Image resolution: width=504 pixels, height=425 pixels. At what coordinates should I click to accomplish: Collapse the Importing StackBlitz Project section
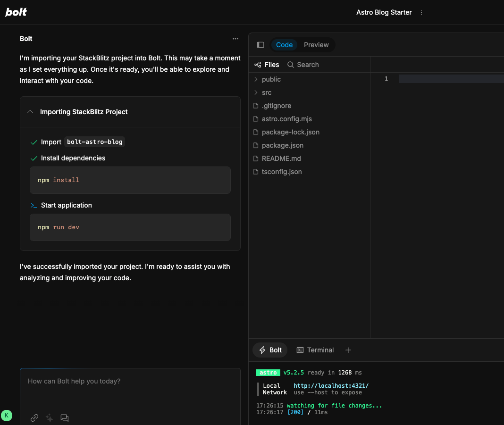(30, 112)
